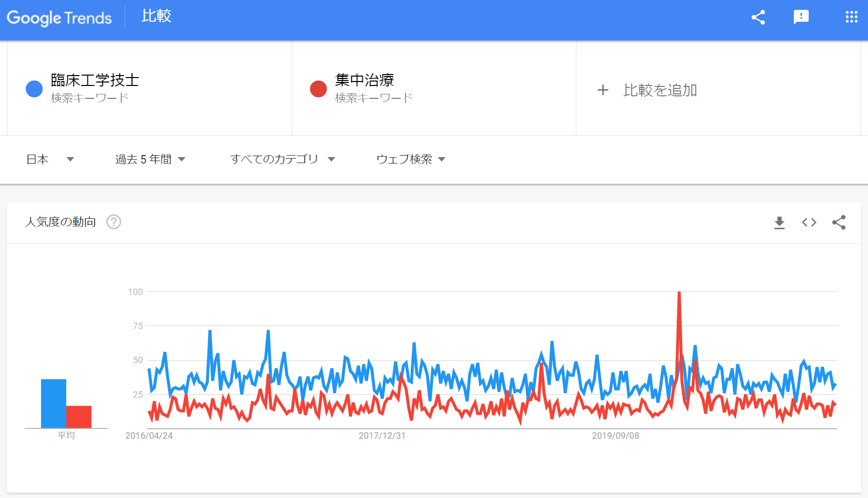Open the embed code icon for the chart
Viewport: 868px width, 498px height.
[x=809, y=222]
